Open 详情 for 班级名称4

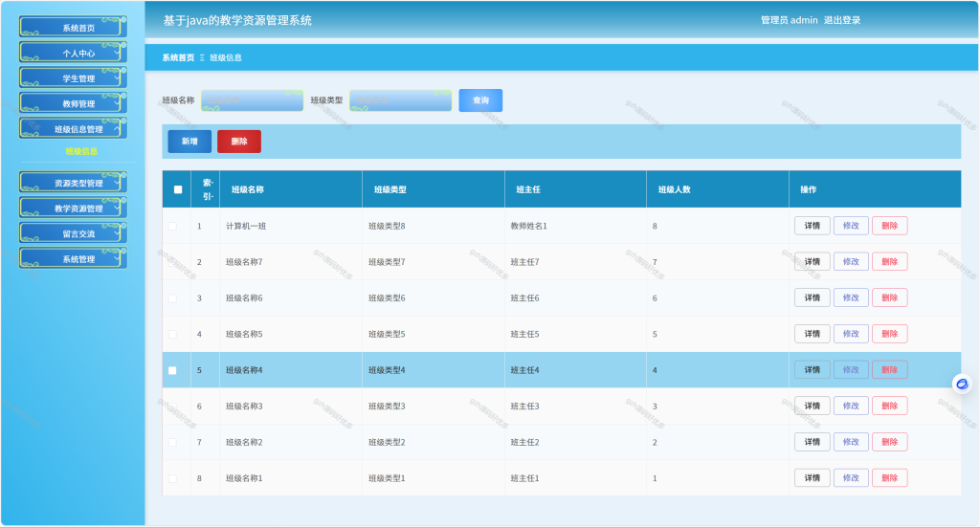[x=812, y=370]
